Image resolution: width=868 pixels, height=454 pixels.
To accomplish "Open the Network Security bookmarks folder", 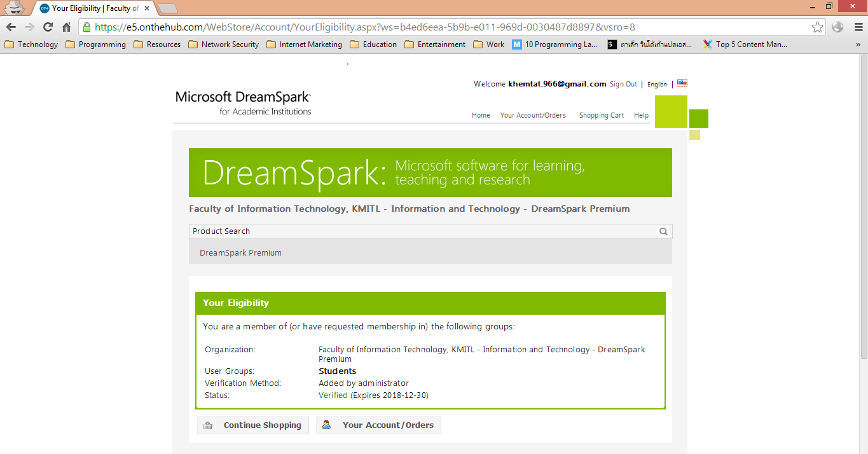I will click(224, 45).
